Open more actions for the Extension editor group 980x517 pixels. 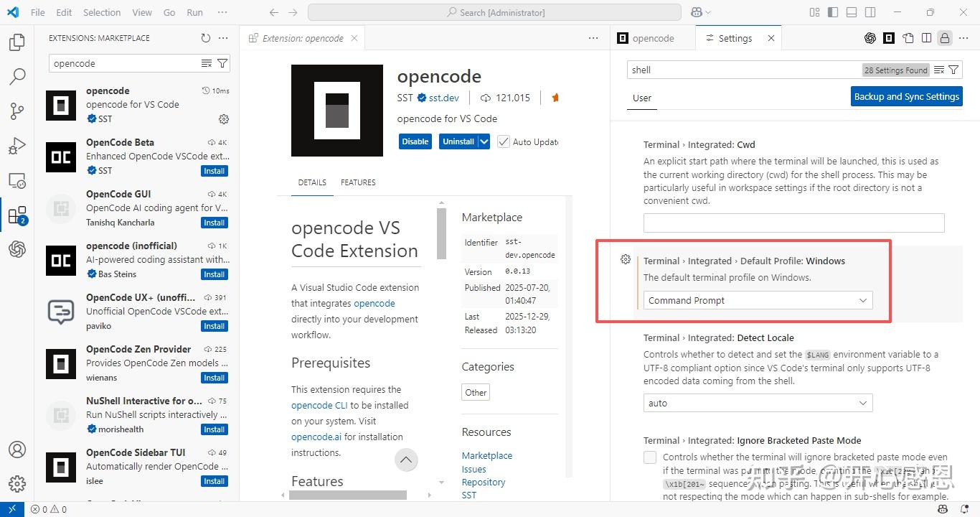[593, 38]
